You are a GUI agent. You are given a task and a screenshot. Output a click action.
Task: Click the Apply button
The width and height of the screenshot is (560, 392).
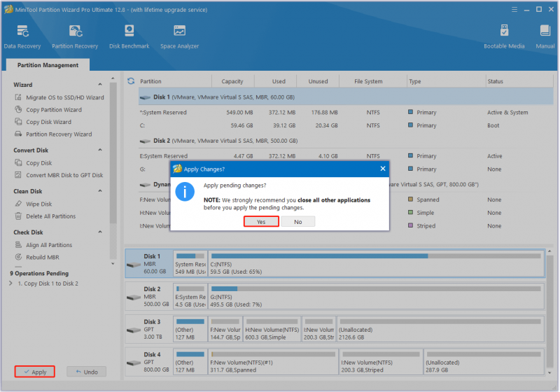coord(34,372)
